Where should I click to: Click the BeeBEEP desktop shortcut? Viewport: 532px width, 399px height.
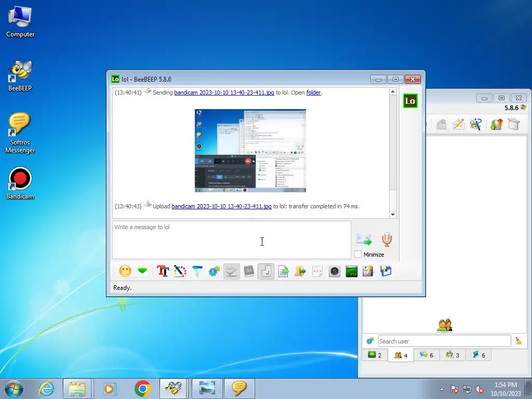(20, 76)
